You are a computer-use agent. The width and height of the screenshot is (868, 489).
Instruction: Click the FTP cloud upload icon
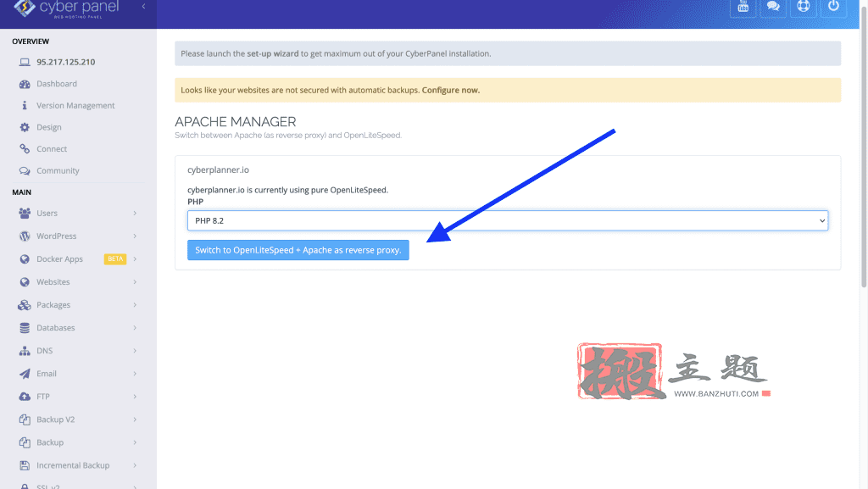coord(25,397)
